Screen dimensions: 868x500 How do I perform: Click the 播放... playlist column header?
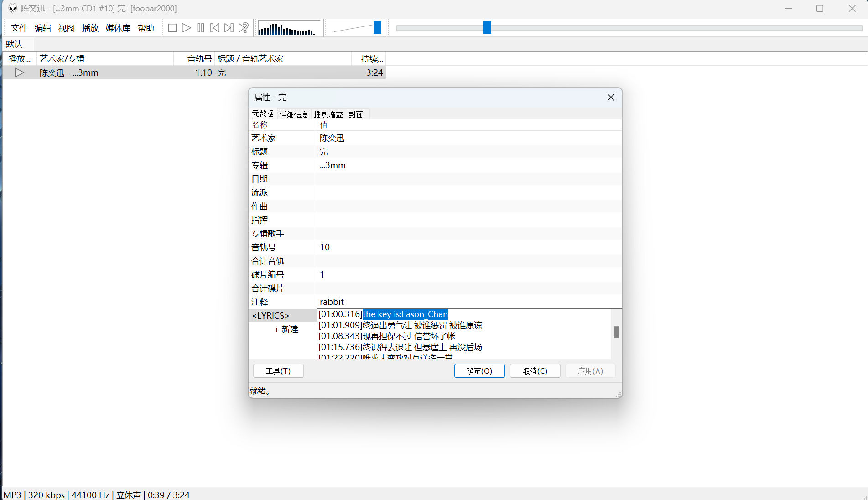[20, 58]
